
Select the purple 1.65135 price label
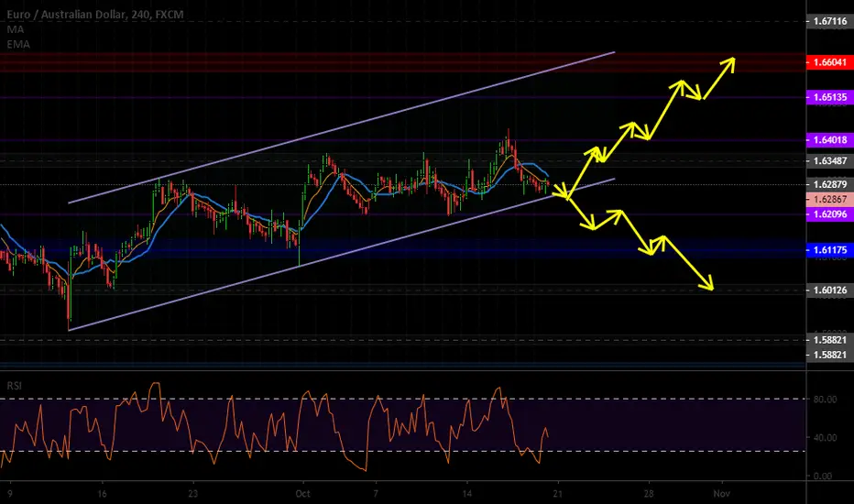point(830,97)
